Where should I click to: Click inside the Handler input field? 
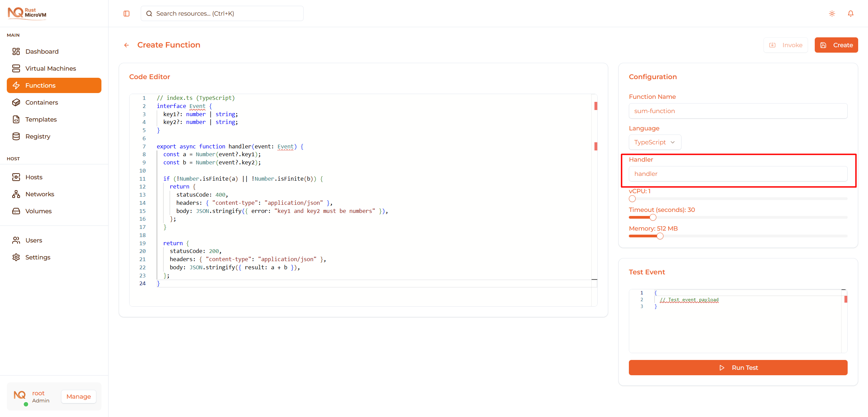737,174
